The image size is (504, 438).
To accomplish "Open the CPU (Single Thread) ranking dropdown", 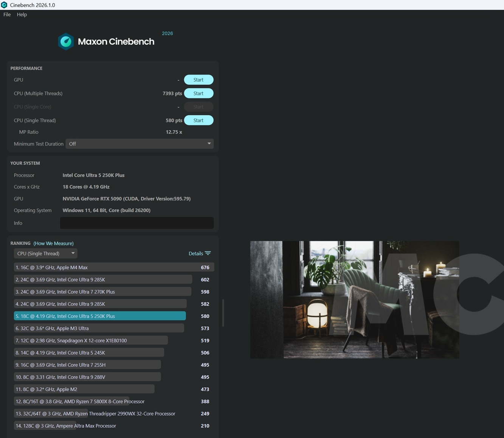I will coord(45,253).
